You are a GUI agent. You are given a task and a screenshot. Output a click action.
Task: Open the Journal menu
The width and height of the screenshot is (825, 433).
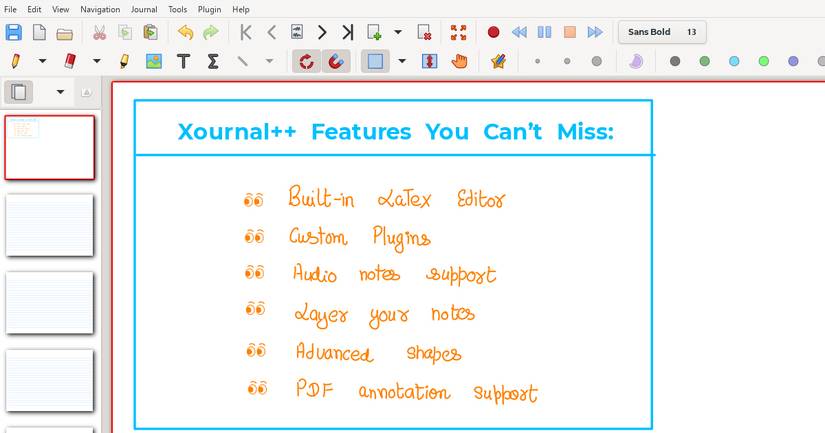coord(144,9)
